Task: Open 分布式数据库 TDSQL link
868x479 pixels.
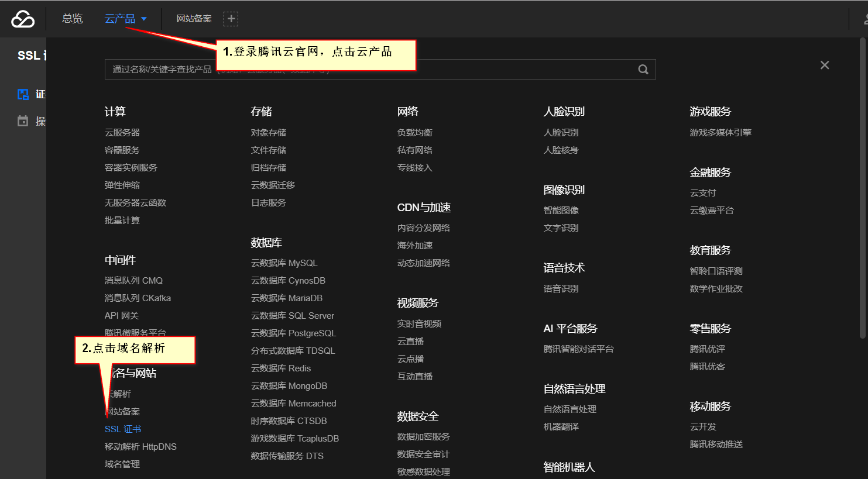Action: 293,351
